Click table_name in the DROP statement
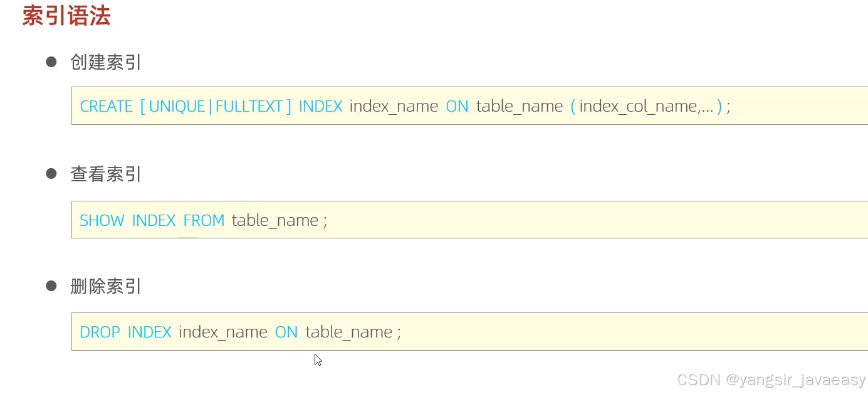868x394 pixels. click(x=349, y=333)
